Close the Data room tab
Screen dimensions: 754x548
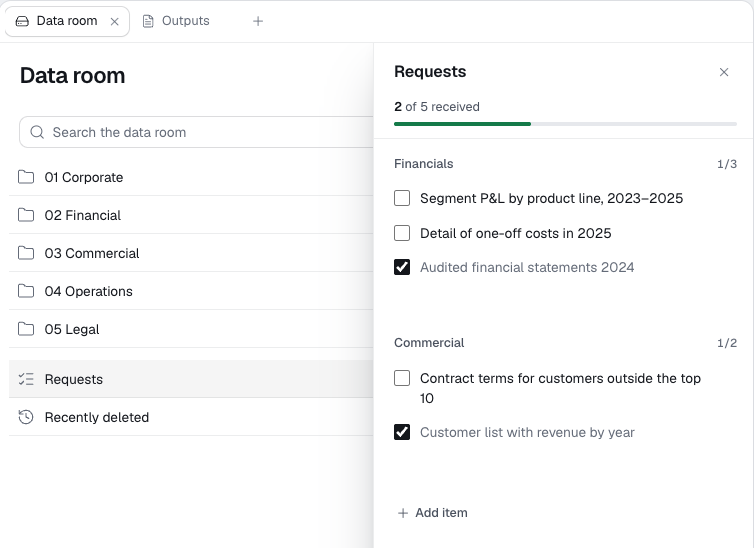pyautogui.click(x=114, y=21)
